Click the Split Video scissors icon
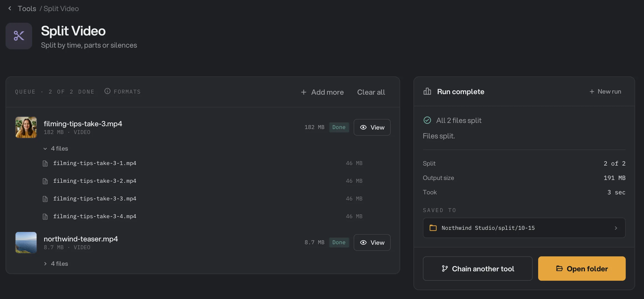This screenshot has width=644, height=299. 19,36
